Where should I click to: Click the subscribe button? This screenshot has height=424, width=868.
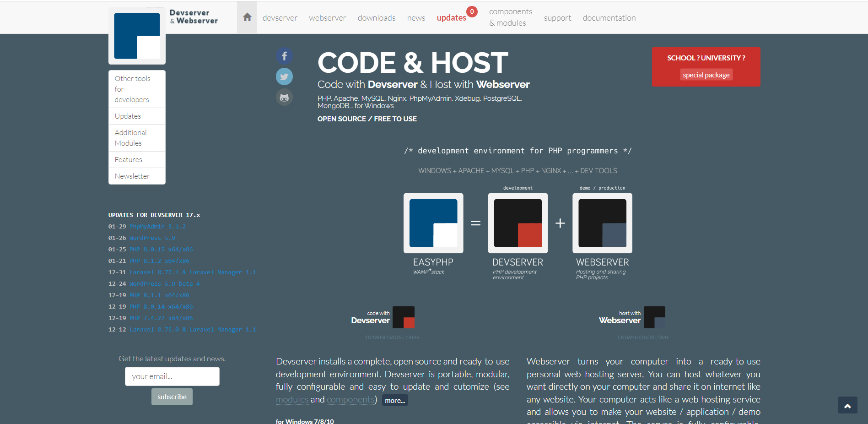(172, 397)
